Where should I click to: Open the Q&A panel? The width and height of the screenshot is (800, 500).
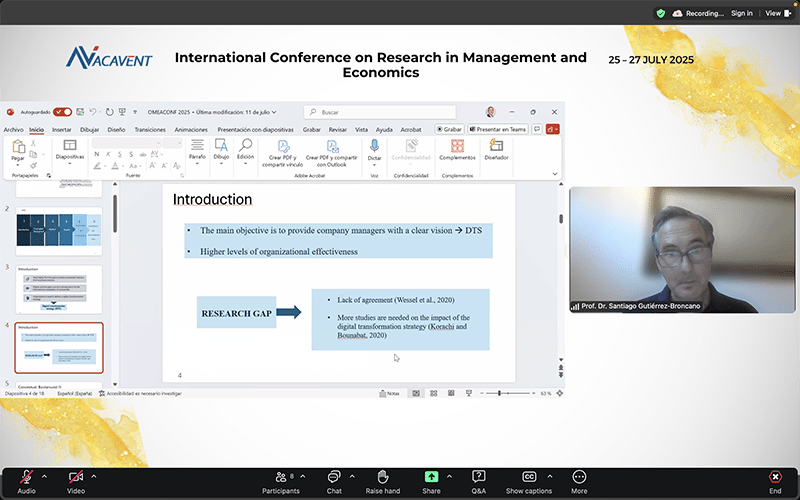point(479,478)
